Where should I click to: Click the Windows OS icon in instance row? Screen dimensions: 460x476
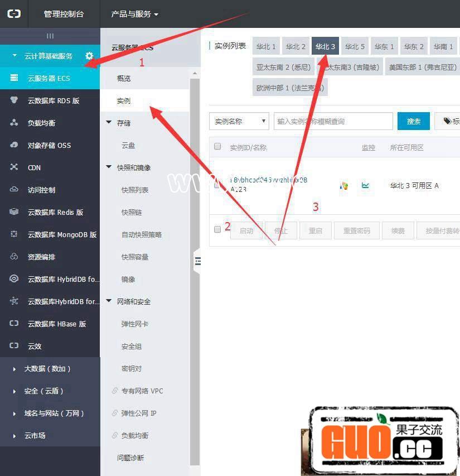(x=344, y=185)
